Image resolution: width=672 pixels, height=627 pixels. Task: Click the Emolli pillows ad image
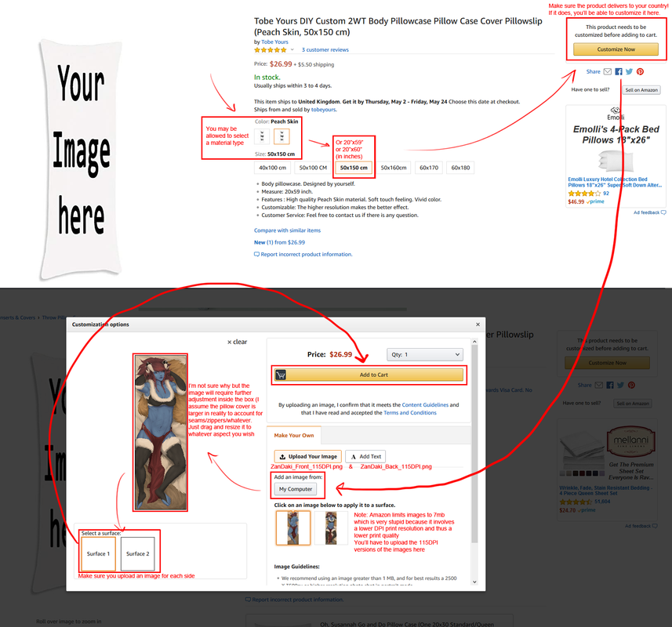coord(616,161)
